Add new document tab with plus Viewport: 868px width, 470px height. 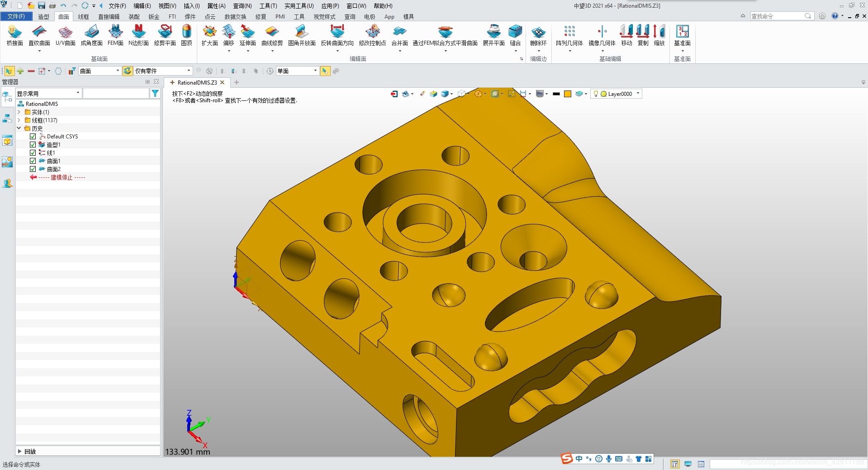[x=237, y=82]
